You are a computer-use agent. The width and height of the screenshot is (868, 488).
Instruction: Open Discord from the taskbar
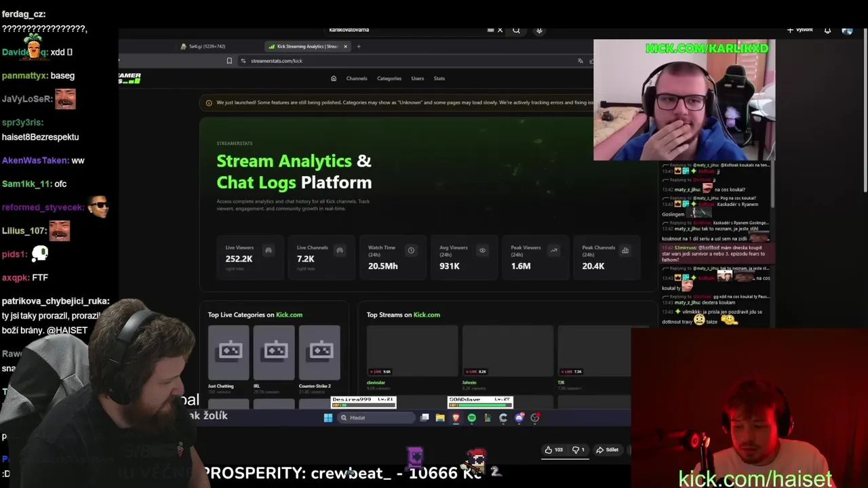pos(519,418)
